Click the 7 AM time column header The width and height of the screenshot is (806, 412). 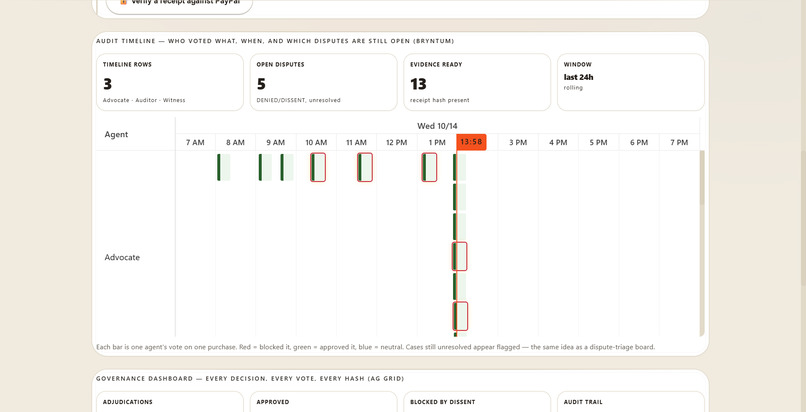pyautogui.click(x=195, y=142)
